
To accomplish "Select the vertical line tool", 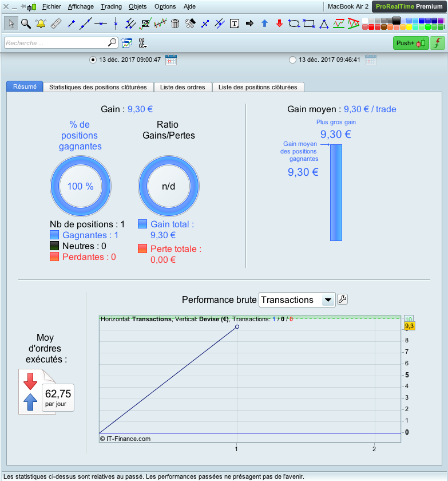I will click(116, 23).
